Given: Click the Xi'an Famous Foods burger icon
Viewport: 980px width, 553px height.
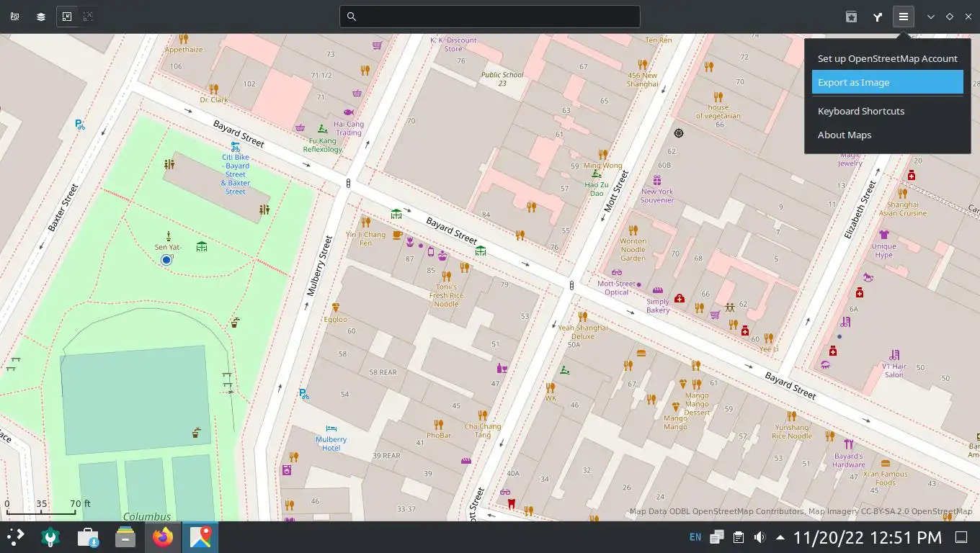Looking at the screenshot, I should coord(886,463).
